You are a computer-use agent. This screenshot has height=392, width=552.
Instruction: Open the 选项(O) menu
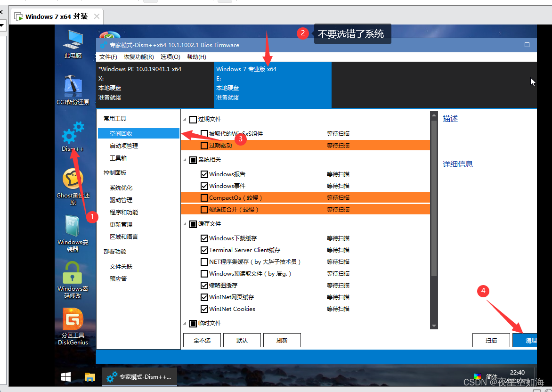point(170,57)
